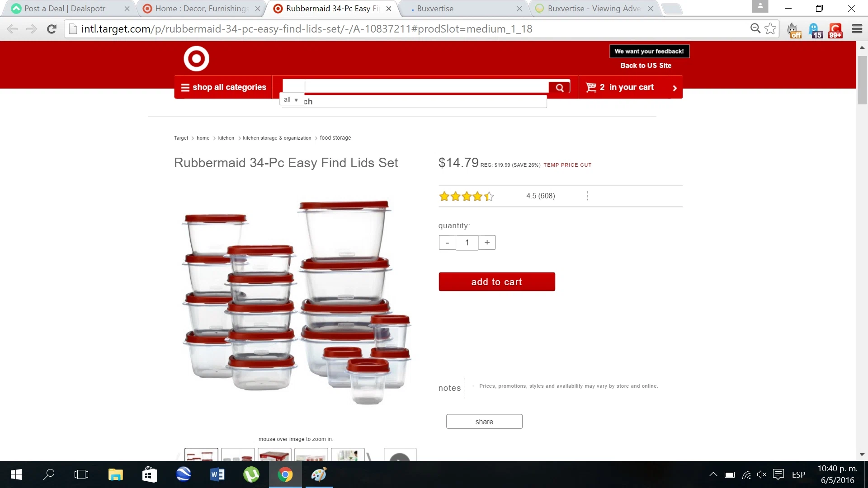868x488 pixels.
Task: Open the kitchen storage & organization breadcrumb
Action: click(277, 138)
